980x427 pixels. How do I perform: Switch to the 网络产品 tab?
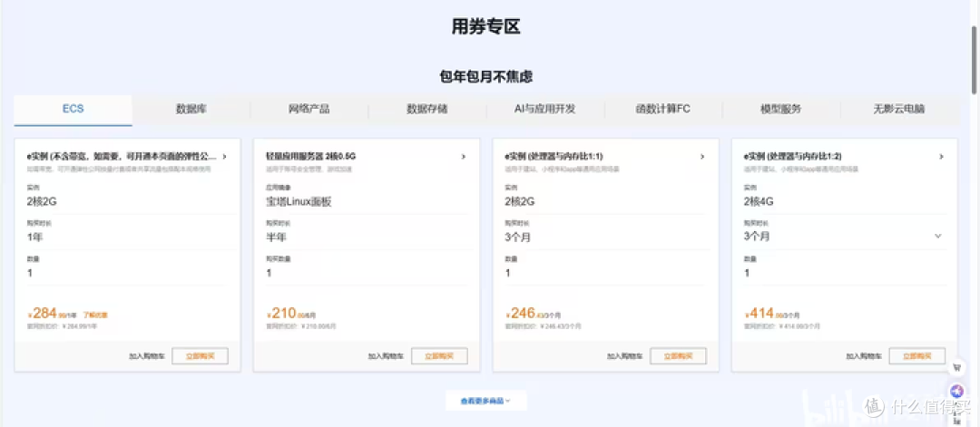point(309,110)
